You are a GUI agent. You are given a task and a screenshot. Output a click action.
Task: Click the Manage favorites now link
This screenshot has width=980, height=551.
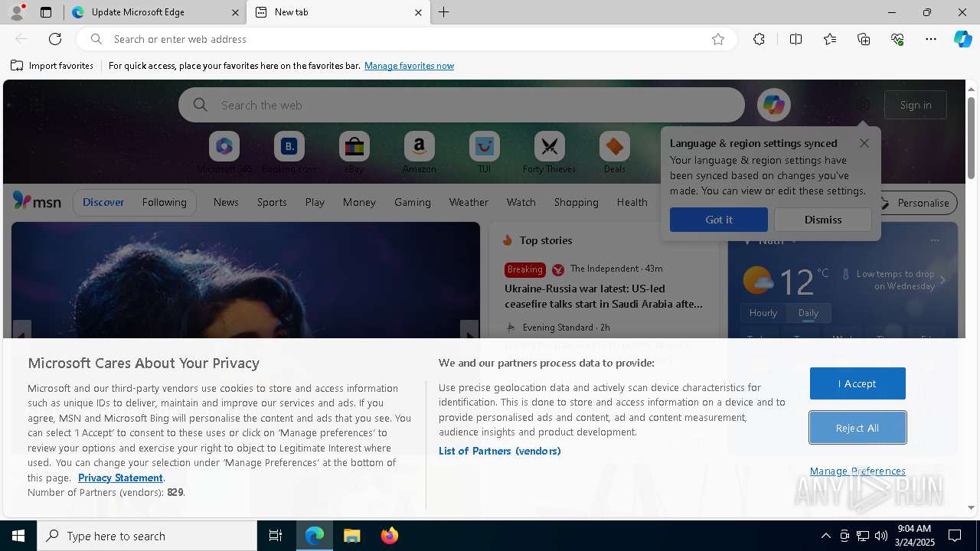pyautogui.click(x=409, y=66)
